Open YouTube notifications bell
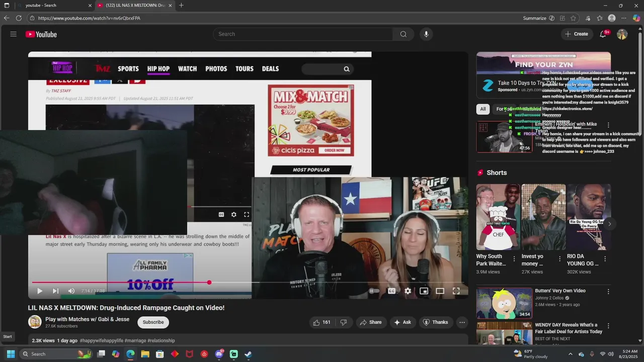The width and height of the screenshot is (644, 362). (x=603, y=34)
